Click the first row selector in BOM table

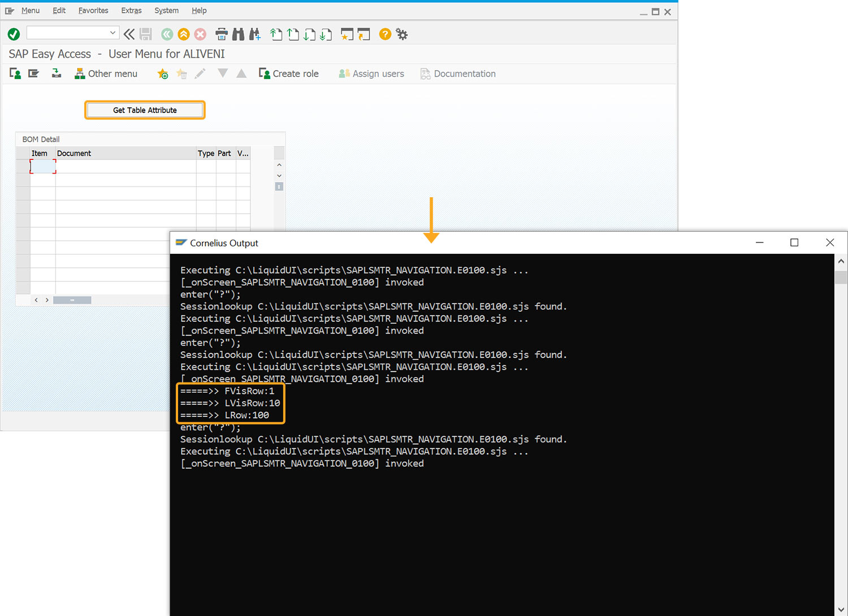(23, 166)
